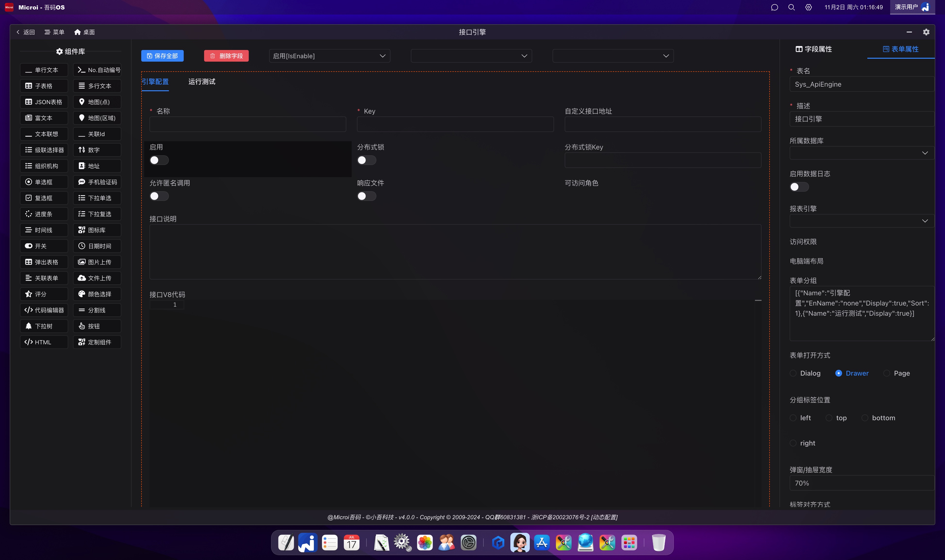Pick the 下拉树 tree component
Viewport: 945px width, 560px height.
coord(44,326)
